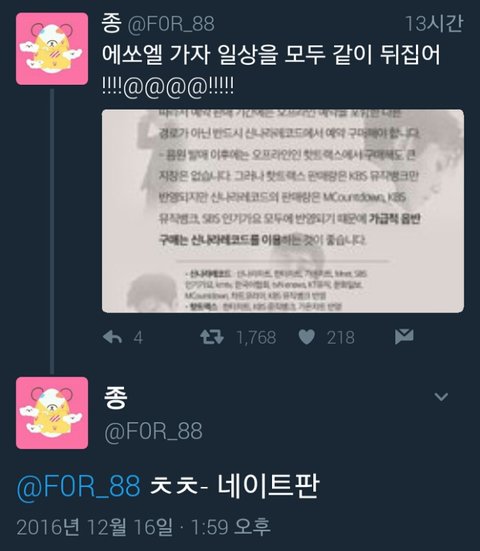Click the lower tweet's @F0R_88 handle

153,431
